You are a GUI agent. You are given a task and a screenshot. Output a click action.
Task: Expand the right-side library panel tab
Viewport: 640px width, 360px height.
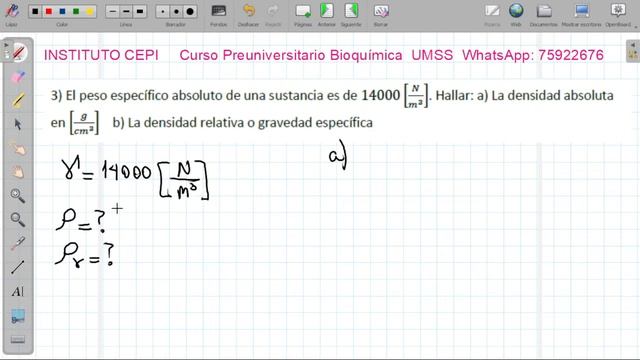click(633, 51)
